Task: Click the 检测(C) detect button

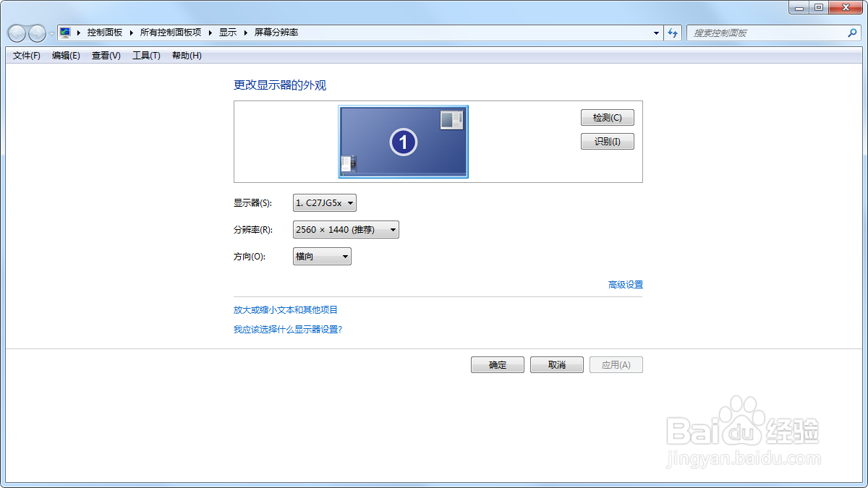Action: (x=608, y=118)
